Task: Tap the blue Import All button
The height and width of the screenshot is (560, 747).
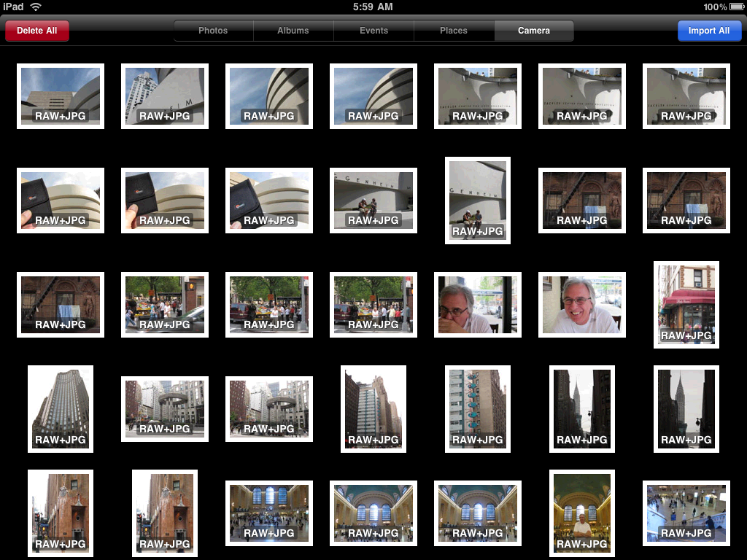Action: coord(709,31)
